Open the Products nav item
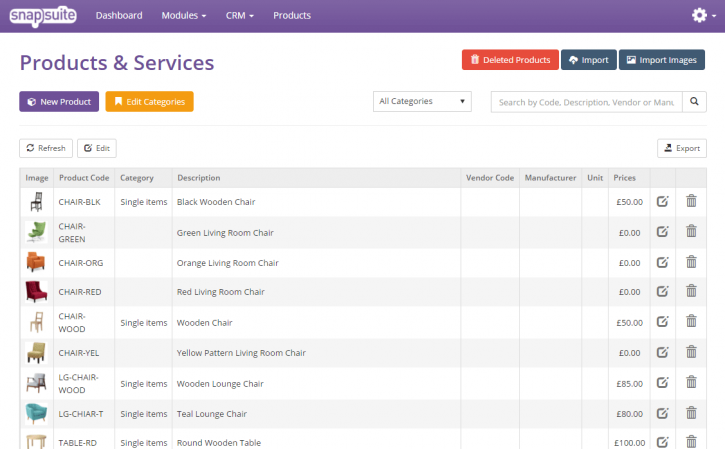This screenshot has height=449, width=725. coord(292,16)
